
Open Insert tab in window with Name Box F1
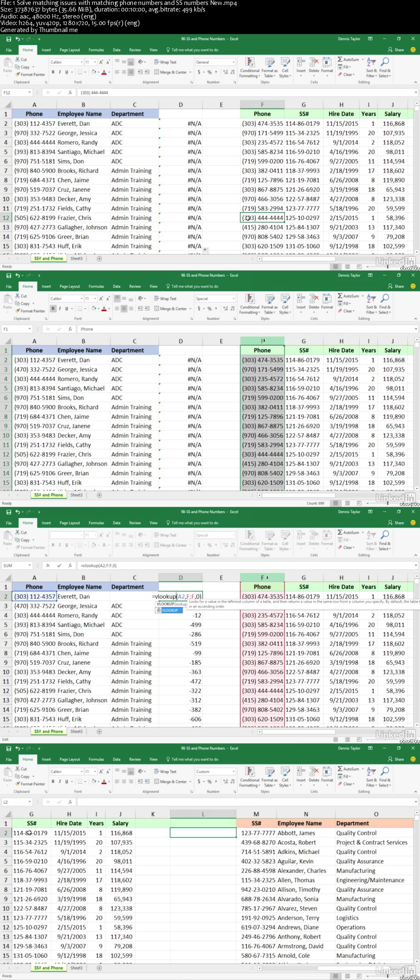(x=46, y=286)
